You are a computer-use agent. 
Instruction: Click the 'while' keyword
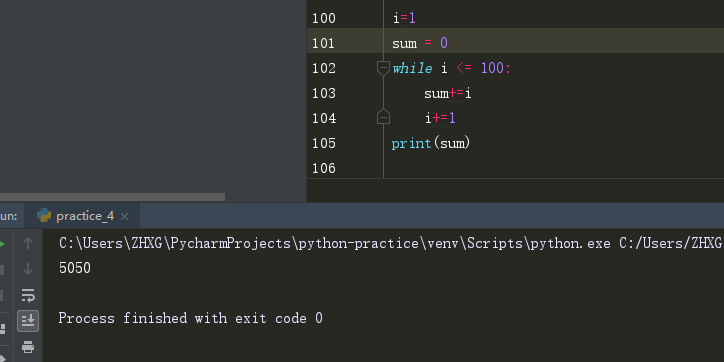412,68
